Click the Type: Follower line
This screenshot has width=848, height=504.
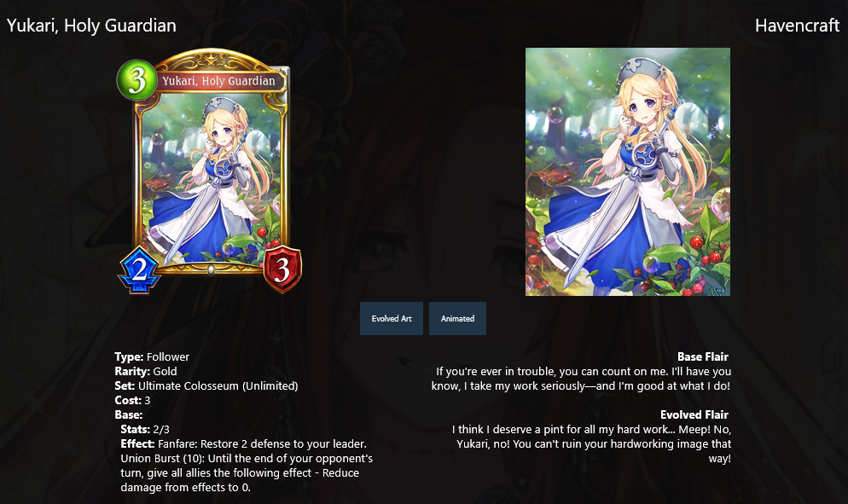point(152,357)
